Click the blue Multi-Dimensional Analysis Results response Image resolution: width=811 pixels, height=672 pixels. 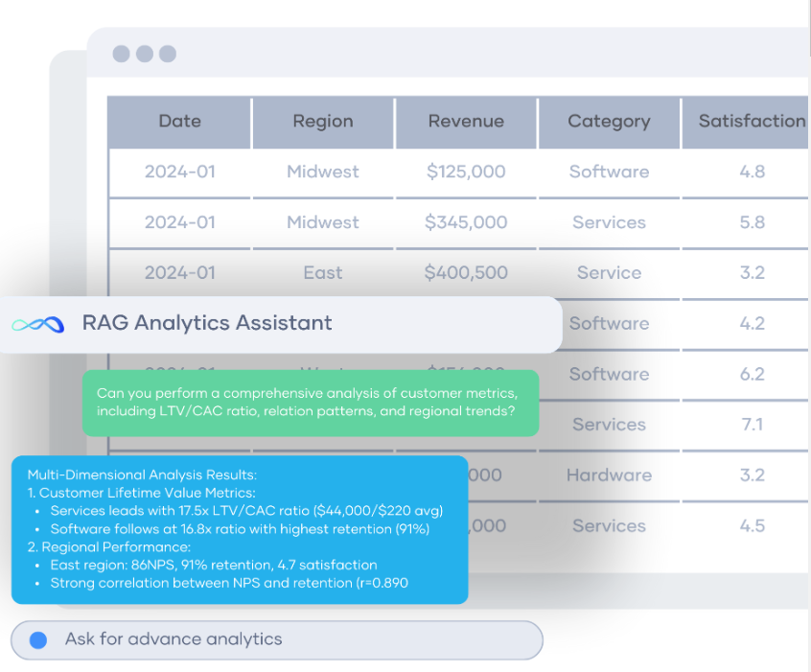coord(239,528)
